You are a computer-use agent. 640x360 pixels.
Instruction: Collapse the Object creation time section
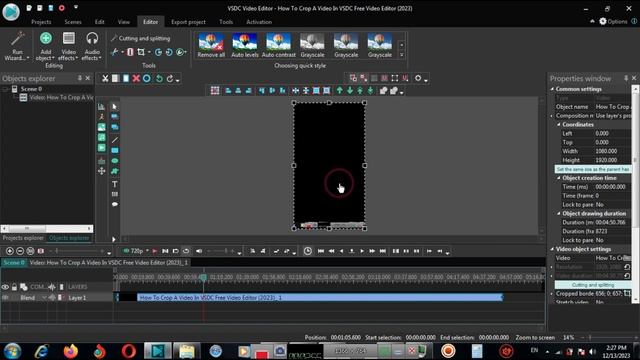click(559, 178)
